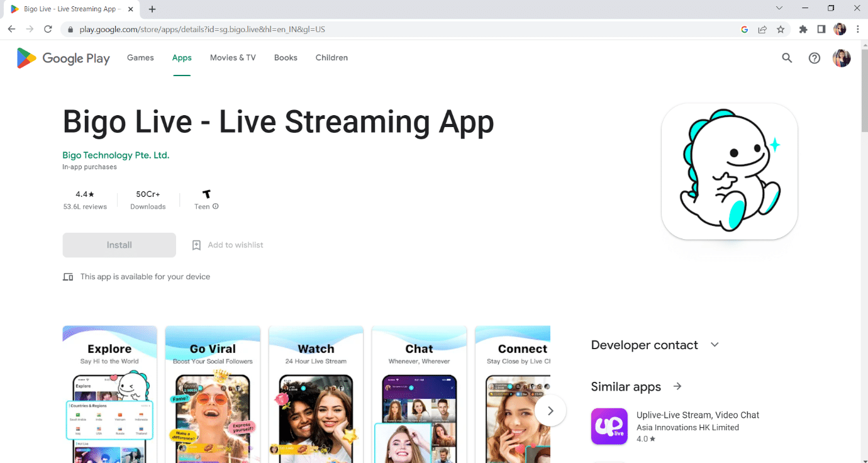
Task: Click the Install button
Action: (120, 245)
